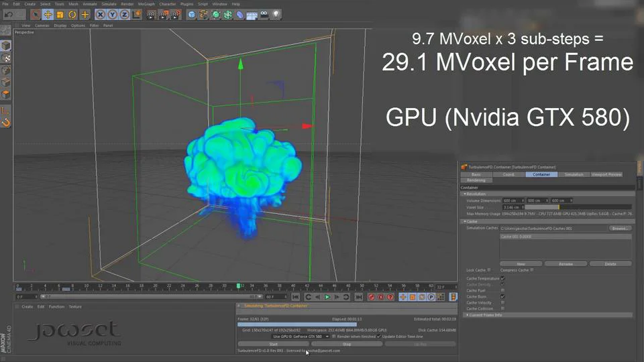The height and width of the screenshot is (362, 644).
Task: Open viewport Cameras menu
Action: click(42, 25)
